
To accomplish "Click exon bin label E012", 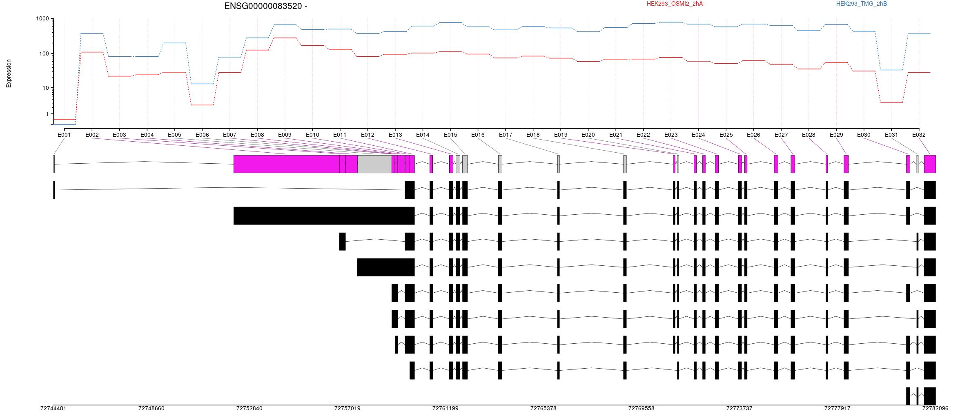I will point(367,135).
